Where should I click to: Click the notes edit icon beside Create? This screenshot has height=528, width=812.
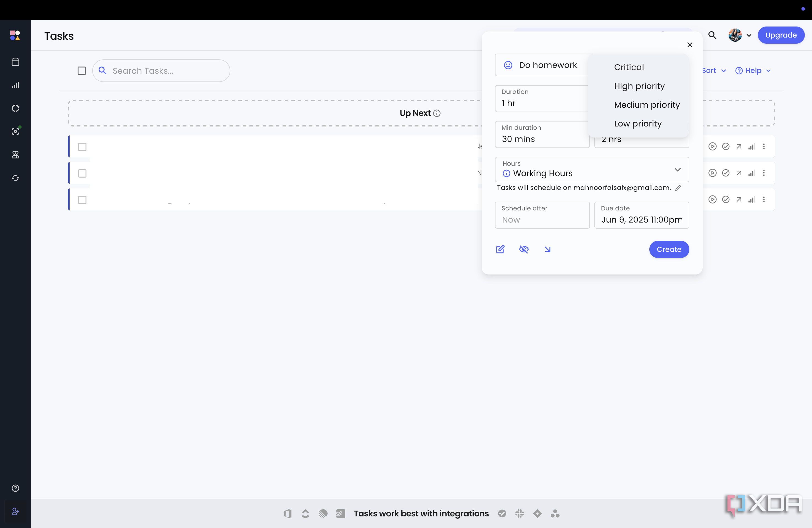[x=500, y=249]
